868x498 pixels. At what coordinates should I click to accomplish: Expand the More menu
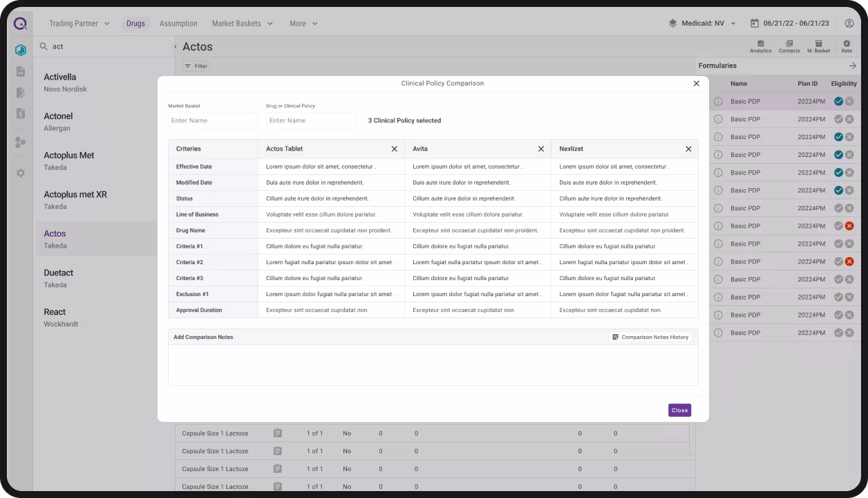tap(304, 24)
